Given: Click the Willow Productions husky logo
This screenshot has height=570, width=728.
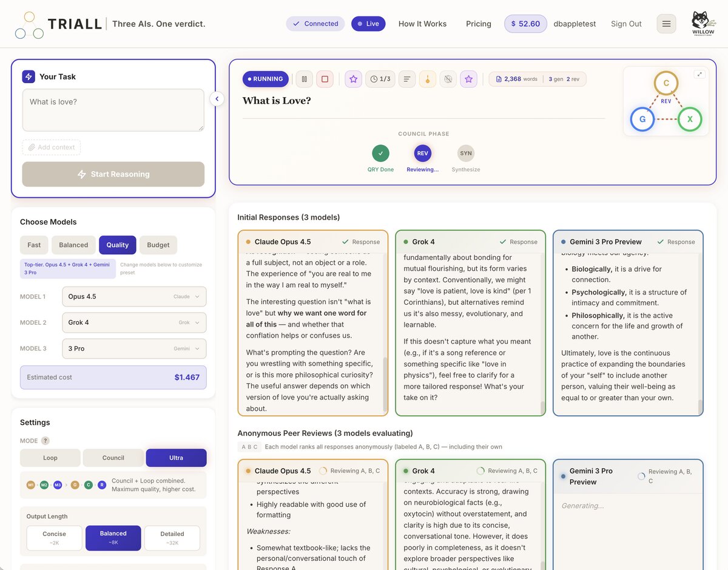Looking at the screenshot, I should coord(703,24).
